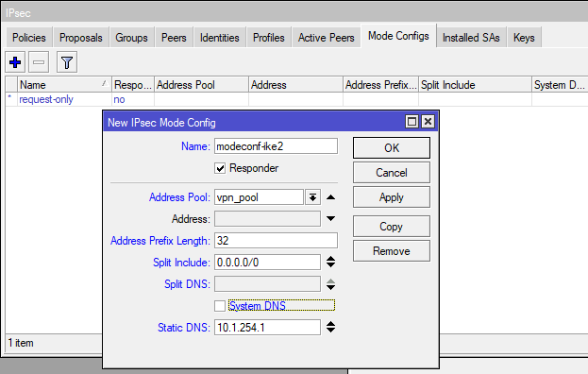This screenshot has height=374, width=588.
Task: Confirm the dialog with OK
Action: click(x=392, y=147)
